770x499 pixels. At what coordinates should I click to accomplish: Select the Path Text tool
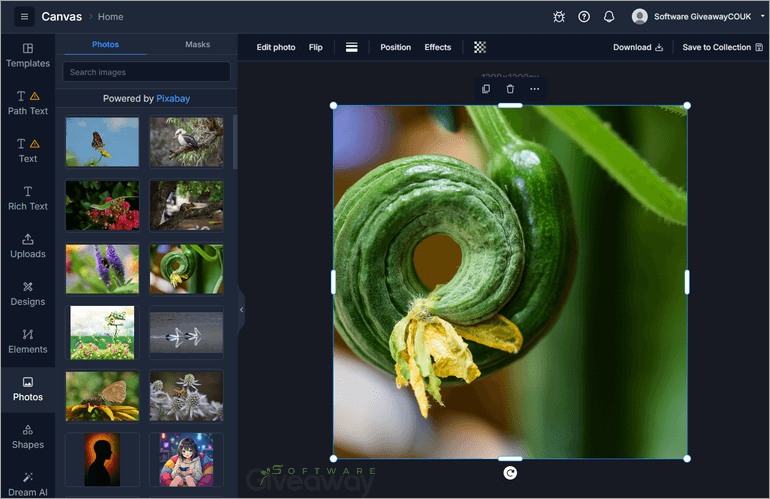[x=28, y=103]
